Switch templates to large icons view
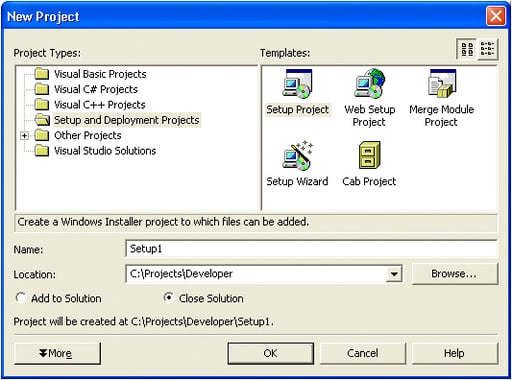Image resolution: width=512 pixels, height=380 pixels. 467,49
